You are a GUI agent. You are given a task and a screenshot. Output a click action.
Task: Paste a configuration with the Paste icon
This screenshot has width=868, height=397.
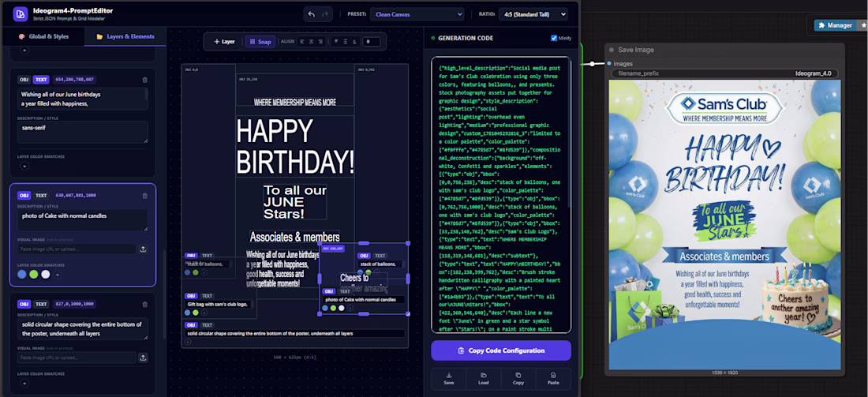tap(553, 379)
